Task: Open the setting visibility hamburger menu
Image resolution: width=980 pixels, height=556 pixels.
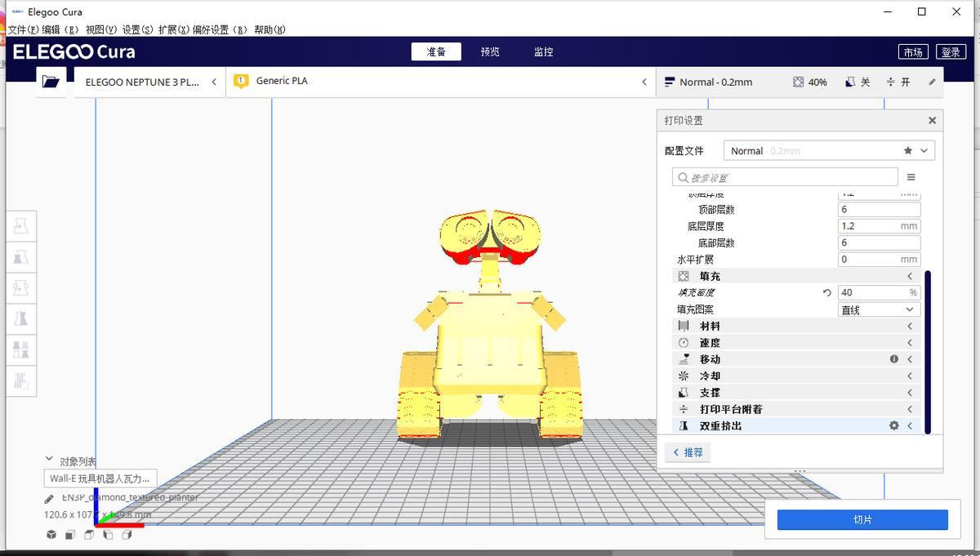Action: pos(912,176)
